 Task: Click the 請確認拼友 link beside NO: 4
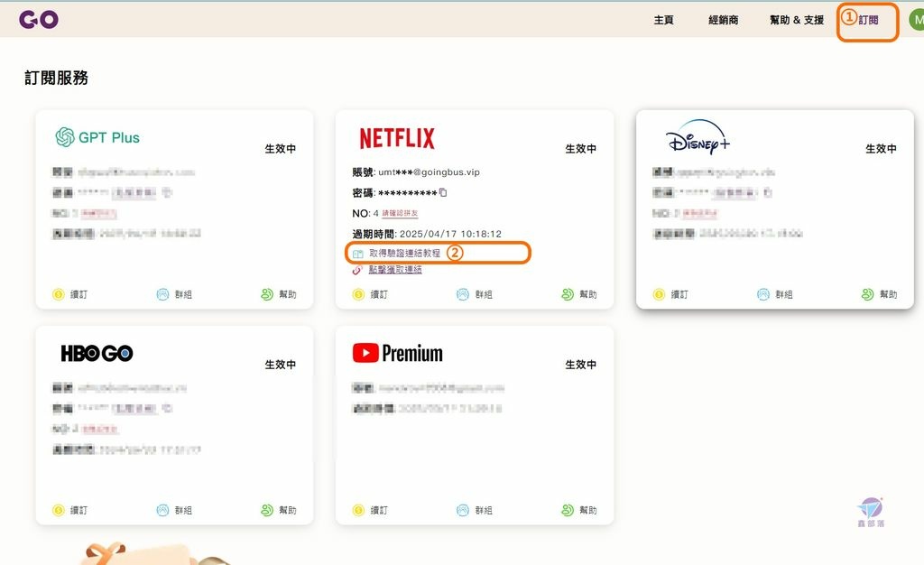400,213
